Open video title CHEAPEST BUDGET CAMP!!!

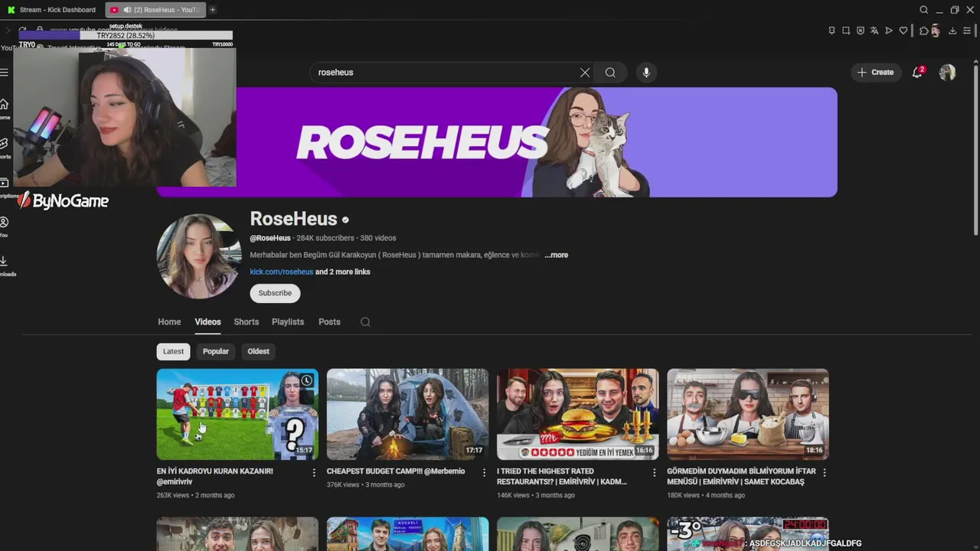pos(396,471)
